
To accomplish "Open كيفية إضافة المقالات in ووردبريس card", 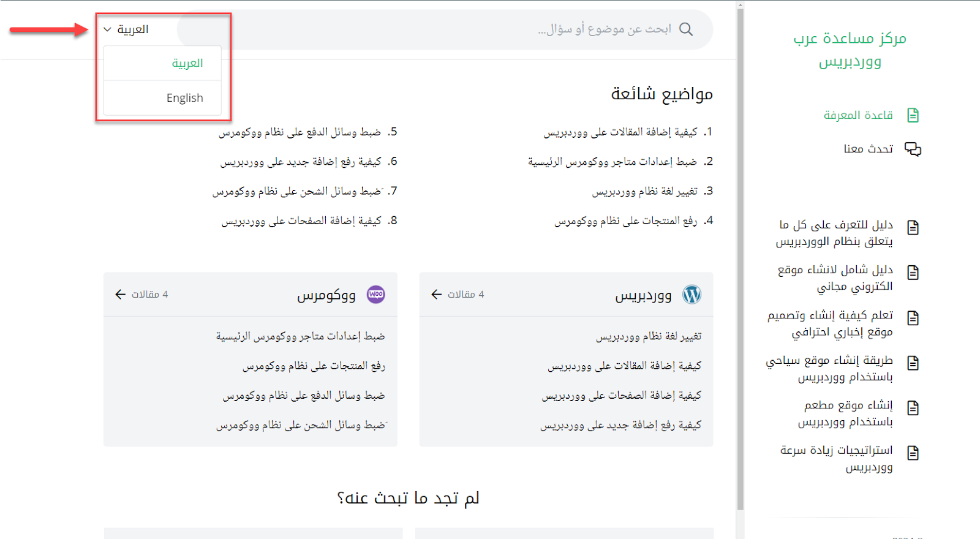I will pos(625,366).
